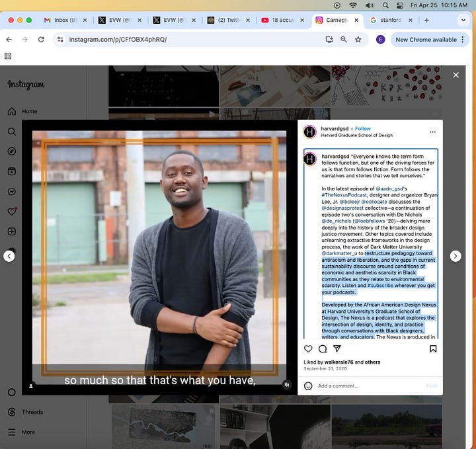Click Follow next to harvardgsd
Image resolution: width=476 pixels, height=449 pixels.
tap(363, 129)
